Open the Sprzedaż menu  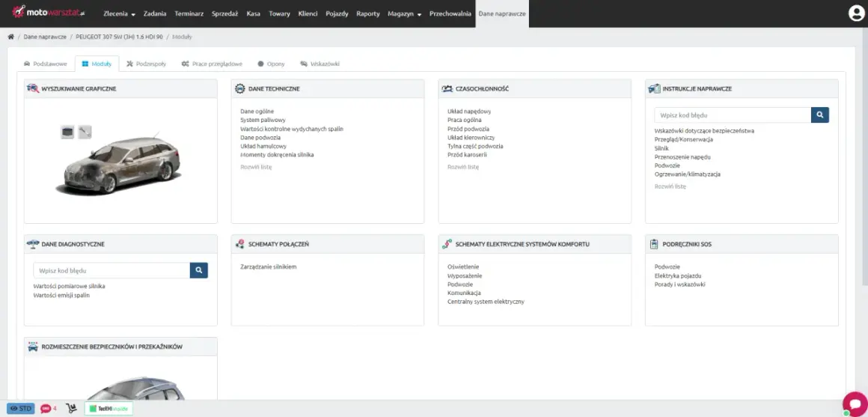[224, 13]
